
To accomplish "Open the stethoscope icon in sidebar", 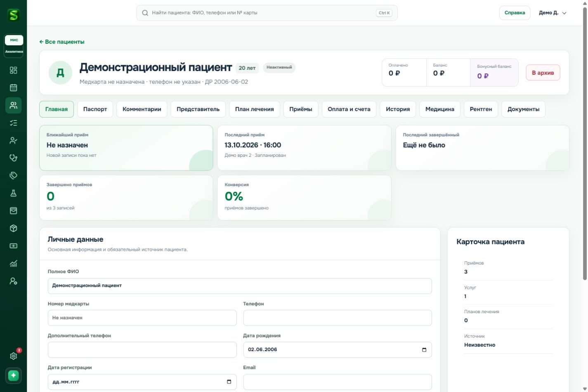I will pyautogui.click(x=13, y=158).
